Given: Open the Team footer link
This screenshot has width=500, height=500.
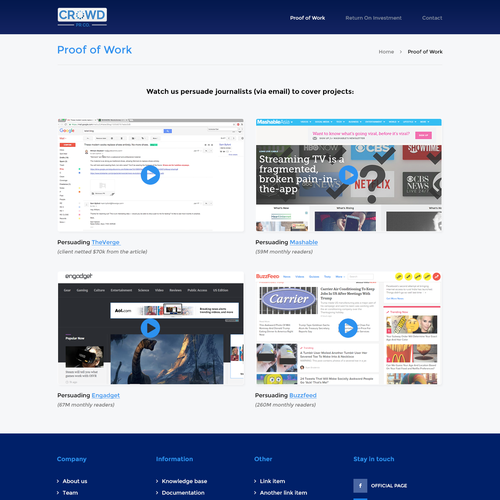Looking at the screenshot, I should pyautogui.click(x=70, y=493).
